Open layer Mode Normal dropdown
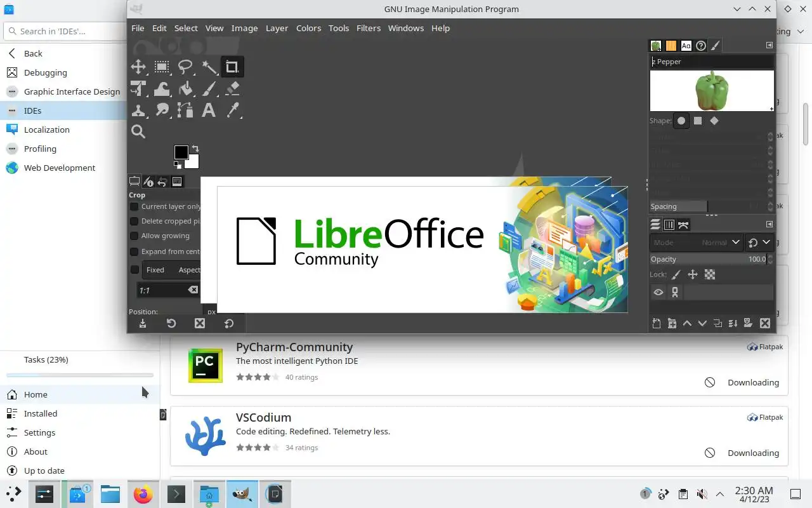This screenshot has width=812, height=508. pyautogui.click(x=696, y=243)
